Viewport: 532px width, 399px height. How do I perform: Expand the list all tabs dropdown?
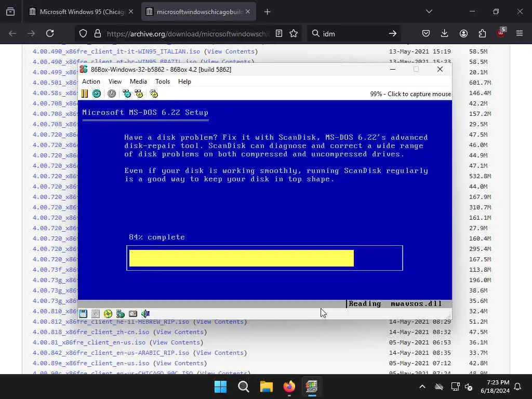coord(429,11)
